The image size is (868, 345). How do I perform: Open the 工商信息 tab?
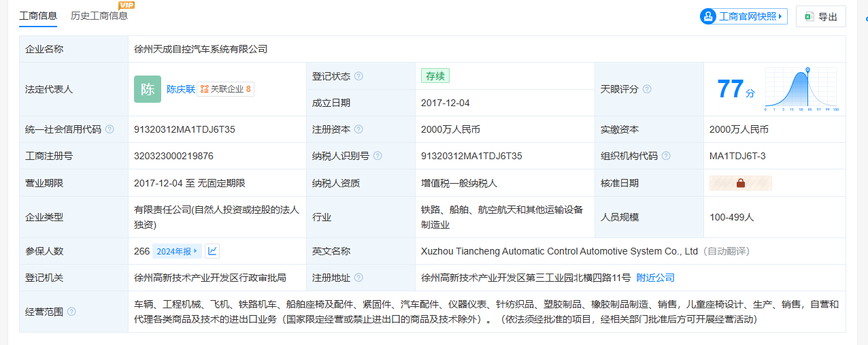click(38, 16)
